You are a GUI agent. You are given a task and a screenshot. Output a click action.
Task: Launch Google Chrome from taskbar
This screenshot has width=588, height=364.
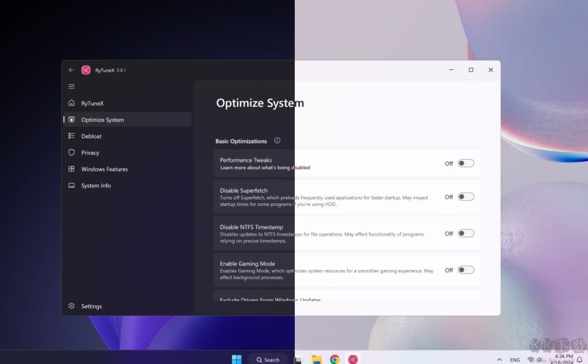tap(335, 359)
